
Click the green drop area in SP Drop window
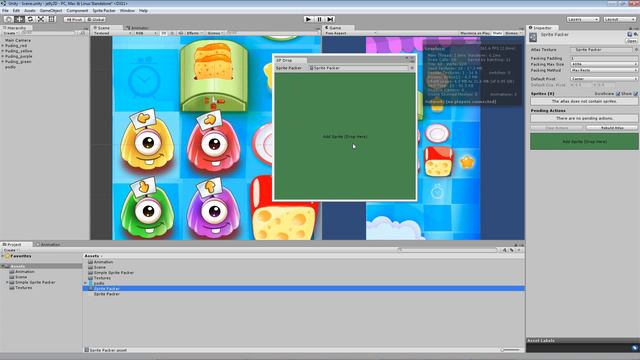click(345, 136)
